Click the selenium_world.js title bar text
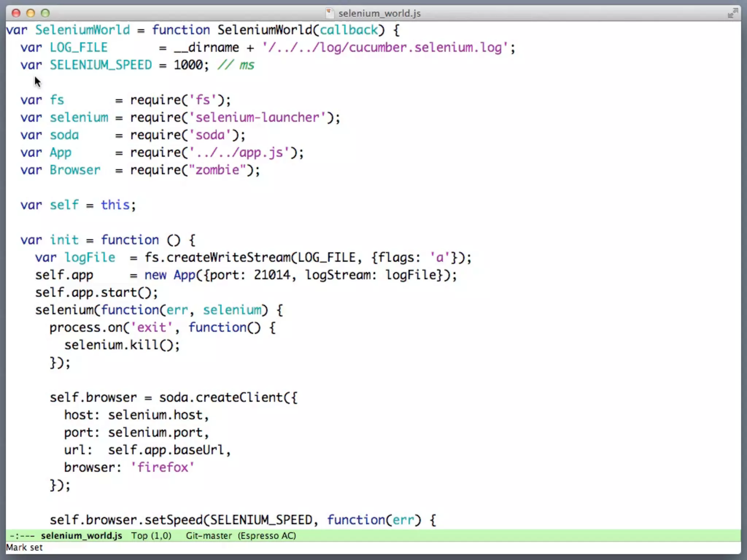Image resolution: width=747 pixels, height=560 pixels. [x=379, y=13]
